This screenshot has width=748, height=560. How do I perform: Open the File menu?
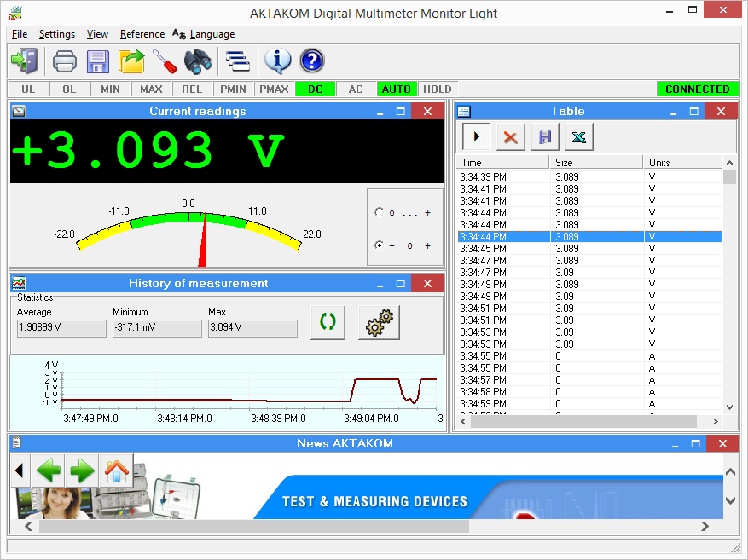(20, 34)
